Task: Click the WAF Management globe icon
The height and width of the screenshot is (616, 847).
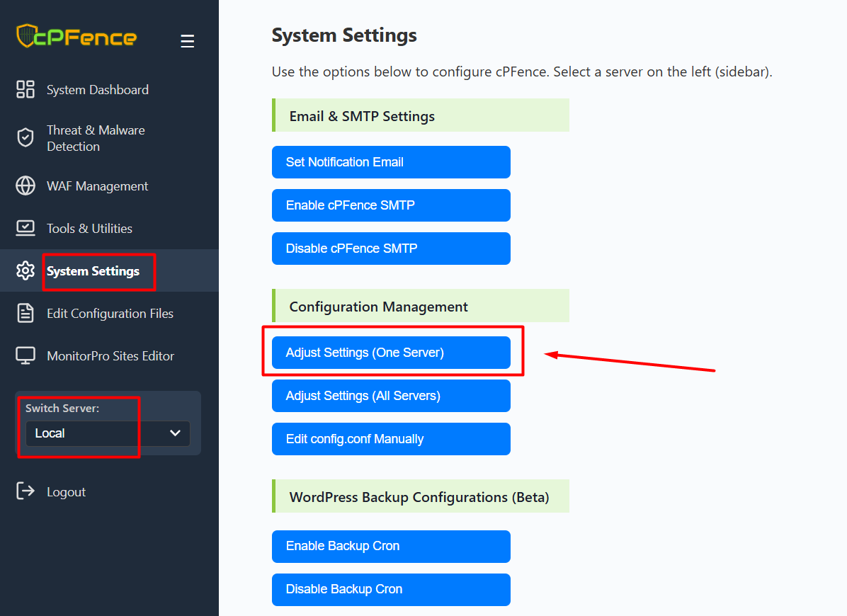Action: point(25,186)
